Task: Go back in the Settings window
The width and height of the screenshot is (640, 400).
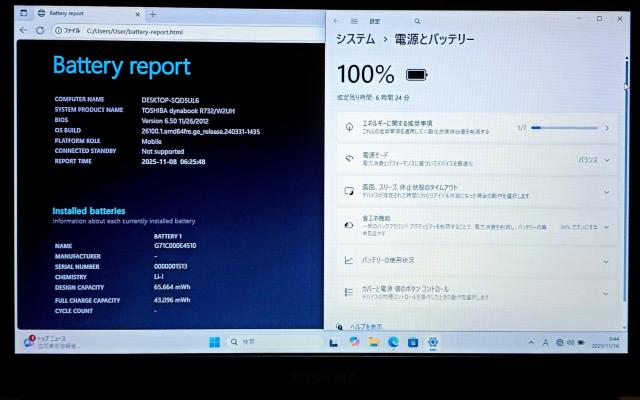Action: pos(336,21)
